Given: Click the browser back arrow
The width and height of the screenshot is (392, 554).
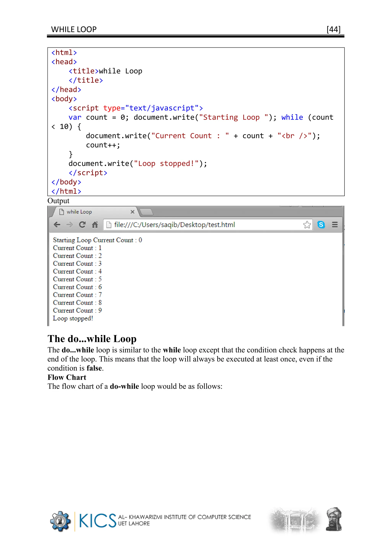Looking at the screenshot, I should [x=57, y=225].
